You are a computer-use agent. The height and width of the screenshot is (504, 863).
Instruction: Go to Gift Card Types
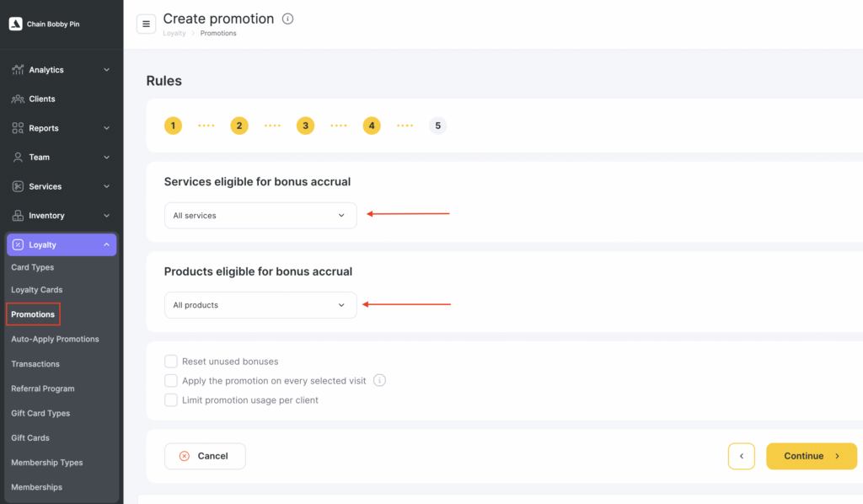point(40,413)
